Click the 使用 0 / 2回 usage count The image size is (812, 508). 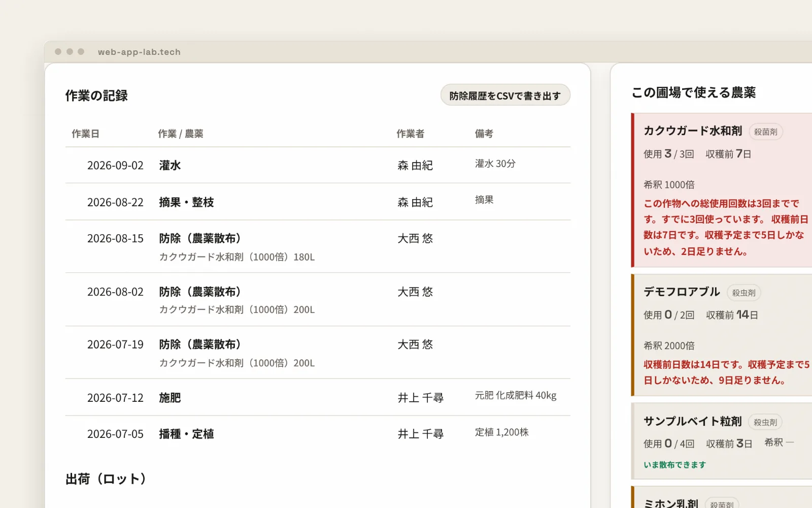(669, 315)
